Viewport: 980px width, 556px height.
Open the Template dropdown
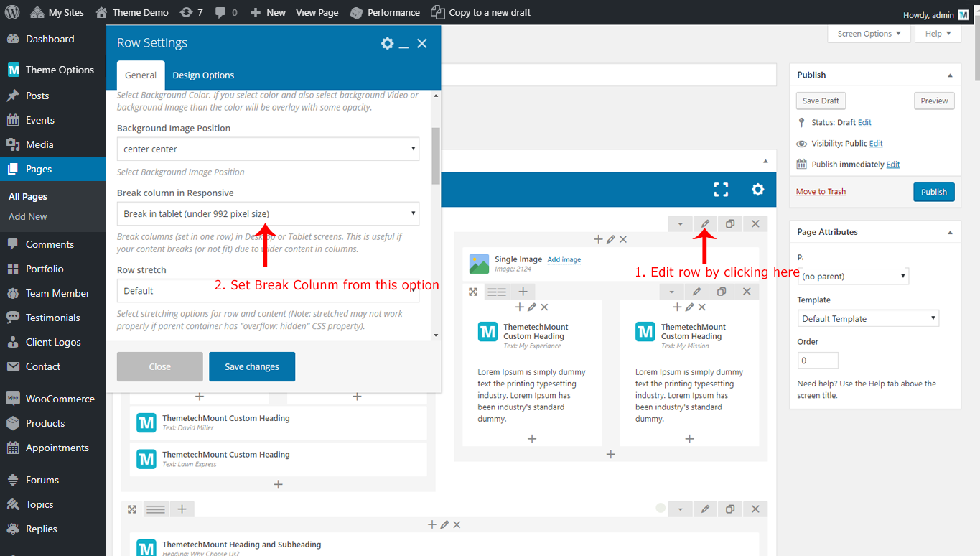pyautogui.click(x=868, y=319)
